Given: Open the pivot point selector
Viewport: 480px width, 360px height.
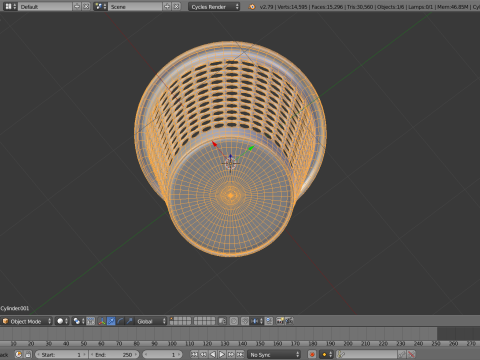Looking at the screenshot, I should pyautogui.click(x=79, y=321).
